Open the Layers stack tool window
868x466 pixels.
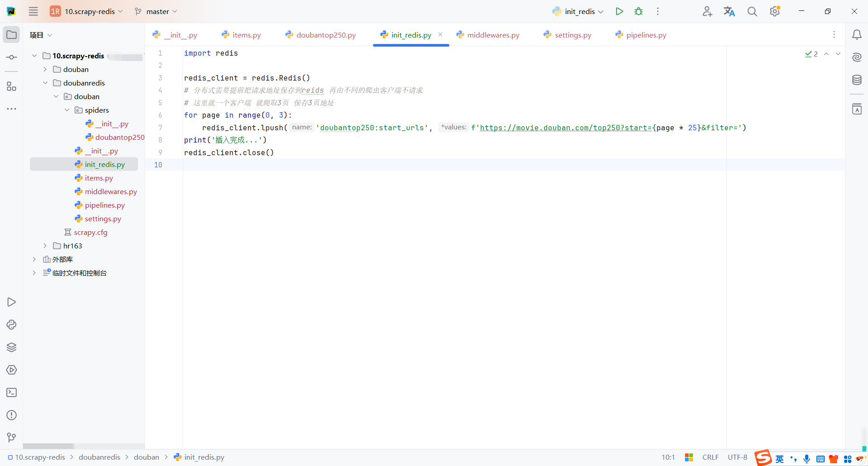coord(12,347)
